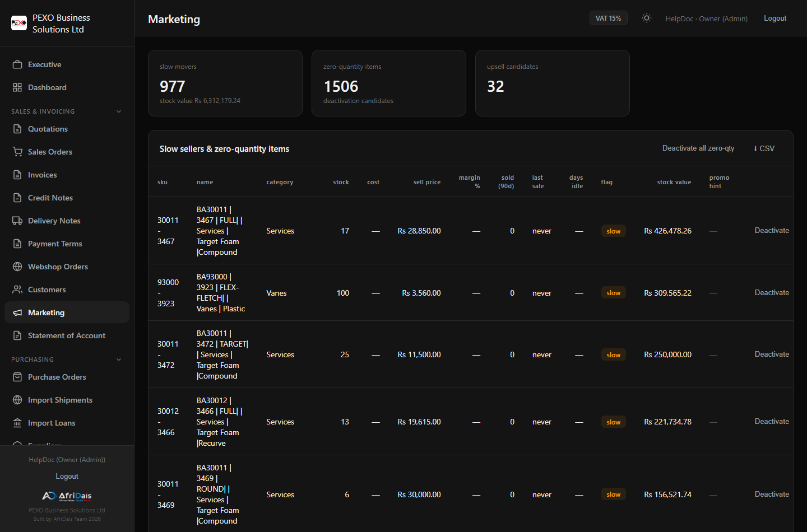Click the Quotations document icon
The width and height of the screenshot is (807, 532).
click(17, 129)
